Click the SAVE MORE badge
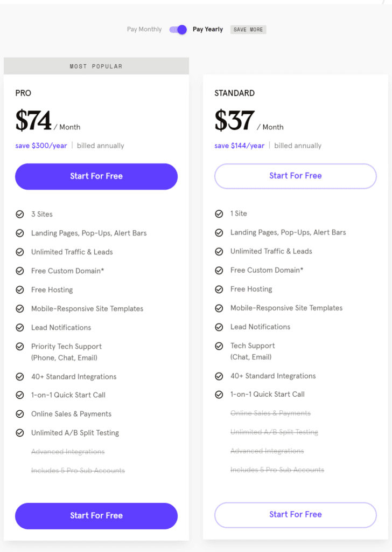This screenshot has height=552, width=392. point(248,29)
